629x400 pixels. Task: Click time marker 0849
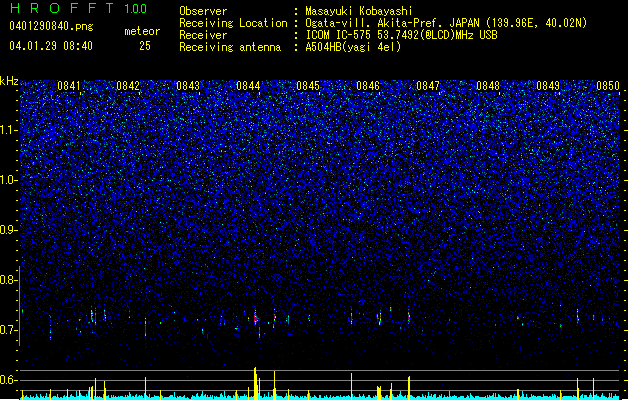548,86
